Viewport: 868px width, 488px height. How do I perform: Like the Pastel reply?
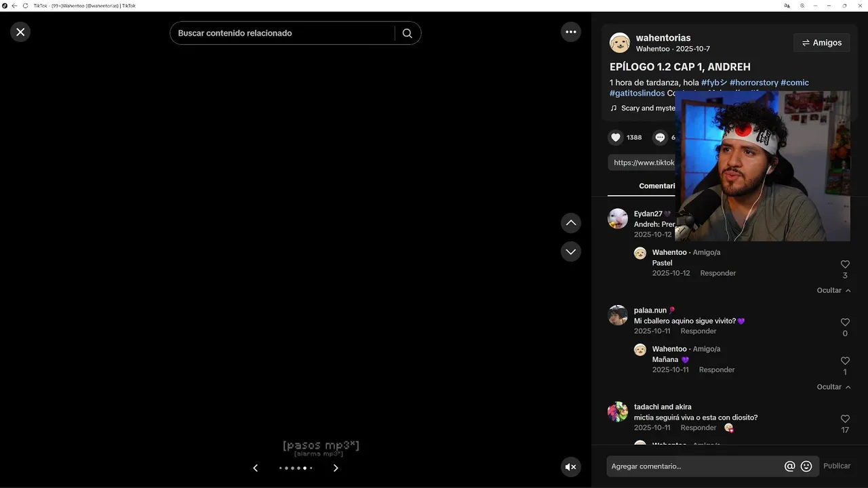pos(845,264)
